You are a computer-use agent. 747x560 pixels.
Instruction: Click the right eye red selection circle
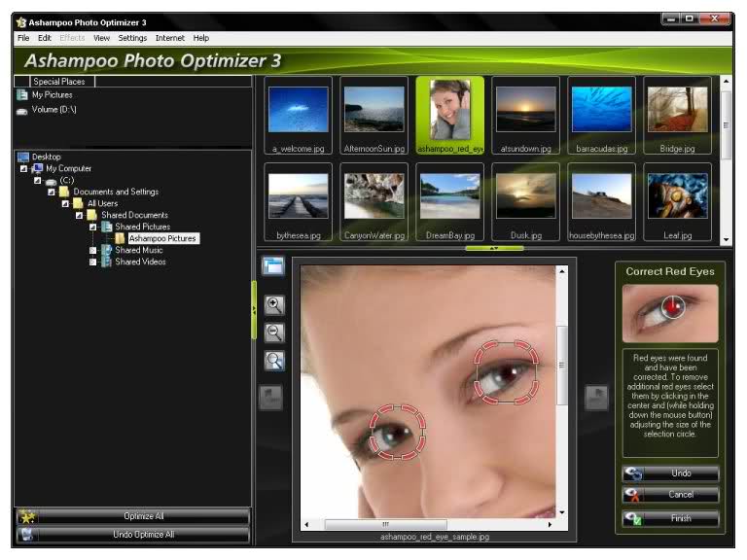pyautogui.click(x=507, y=372)
